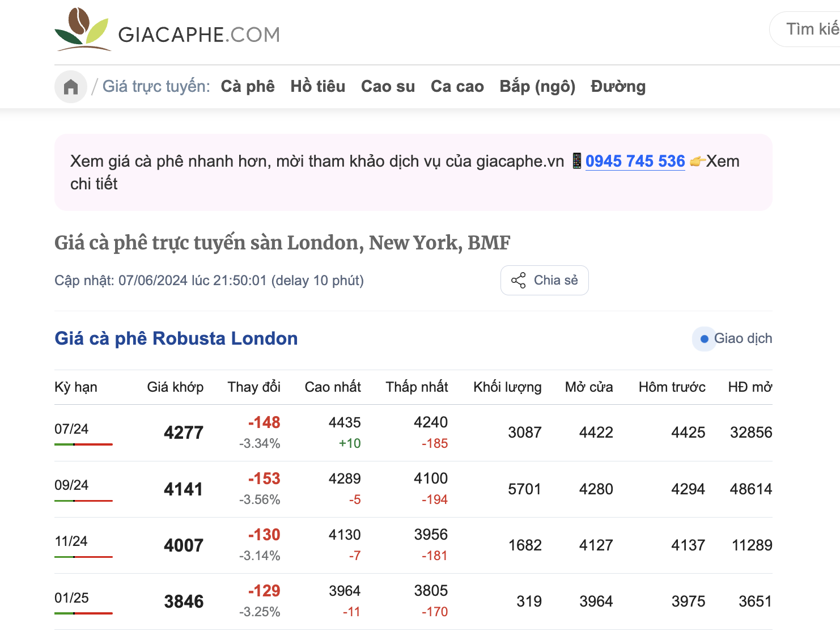840x644 pixels.
Task: Click the Giá trực tuyến label
Action: tap(156, 86)
